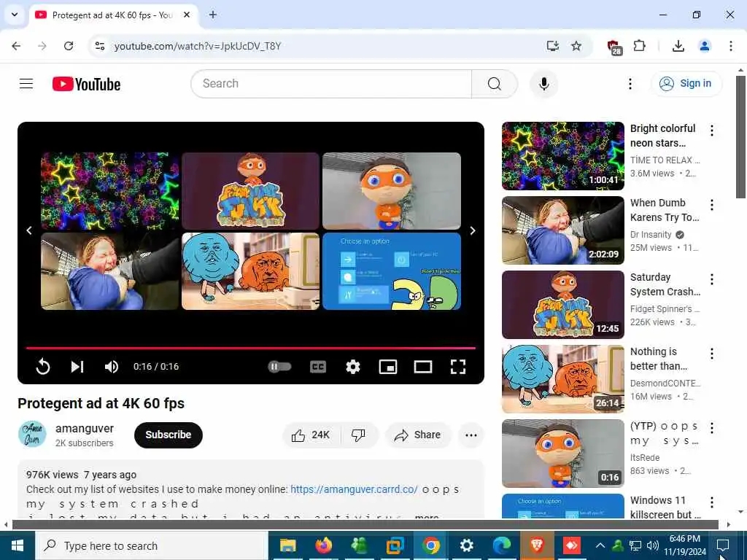
Task: Click the Sign in button
Action: [x=686, y=83]
